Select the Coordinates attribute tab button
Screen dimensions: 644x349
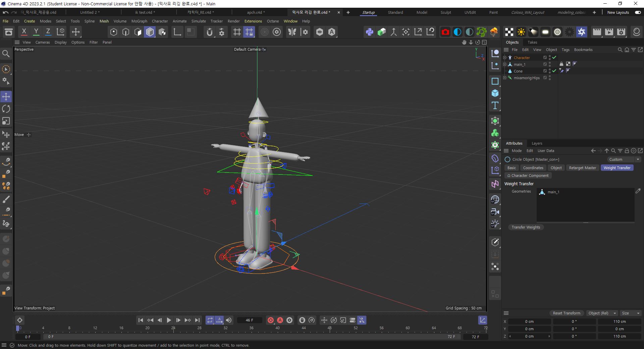point(533,168)
